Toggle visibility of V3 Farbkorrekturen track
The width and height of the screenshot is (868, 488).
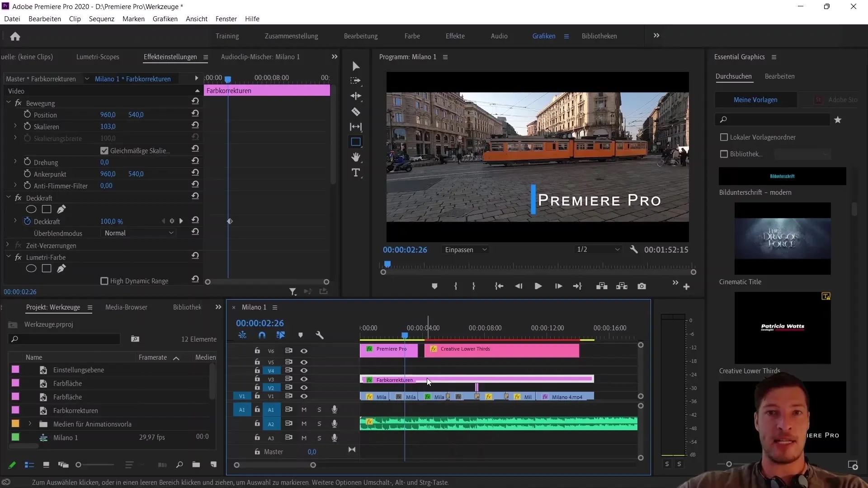[304, 379]
